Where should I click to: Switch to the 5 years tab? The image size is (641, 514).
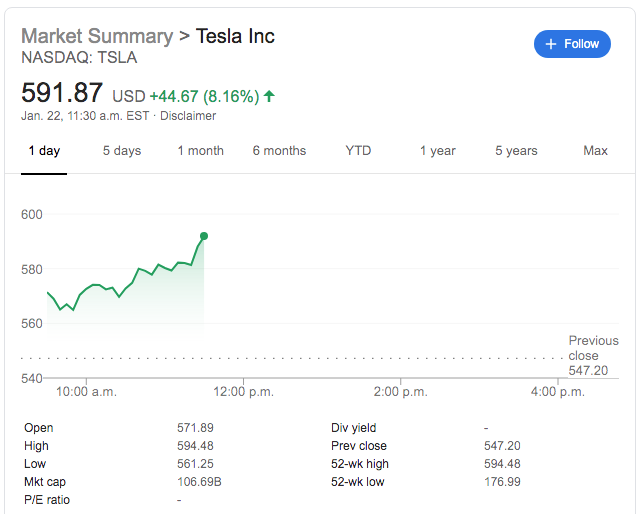(516, 151)
